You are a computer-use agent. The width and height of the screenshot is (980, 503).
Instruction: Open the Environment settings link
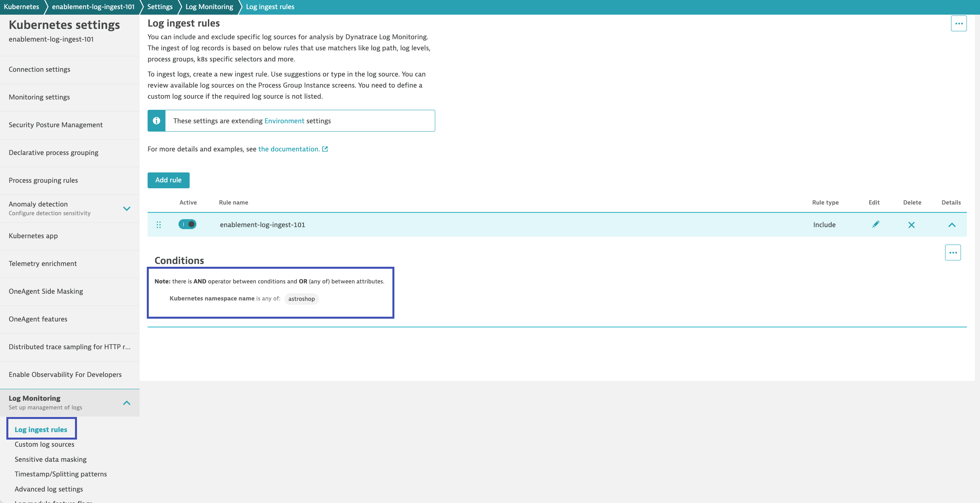click(284, 121)
